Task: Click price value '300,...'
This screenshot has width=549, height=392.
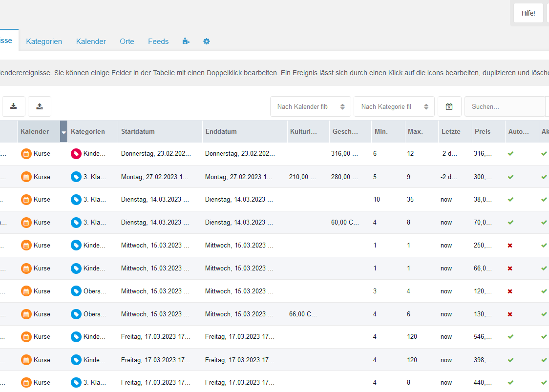Action: [483, 177]
